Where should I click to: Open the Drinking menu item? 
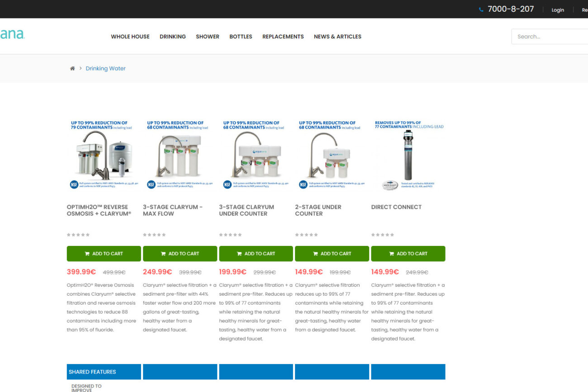173,37
